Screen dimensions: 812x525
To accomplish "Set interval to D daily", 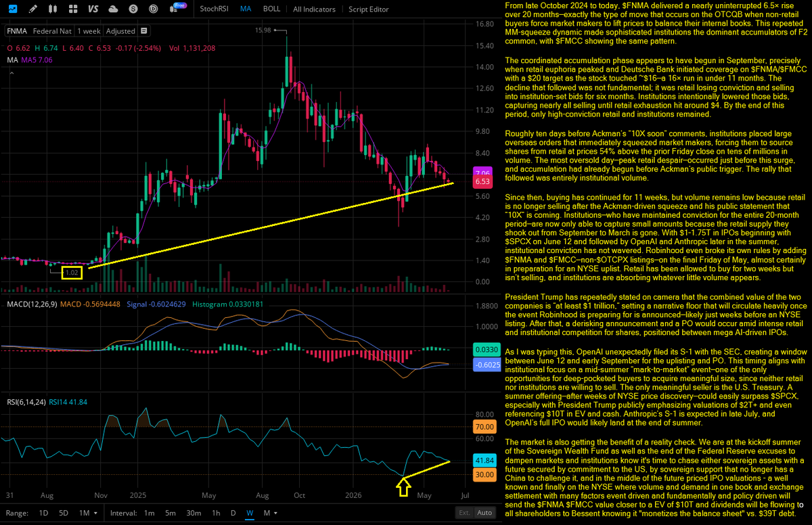I will click(233, 513).
